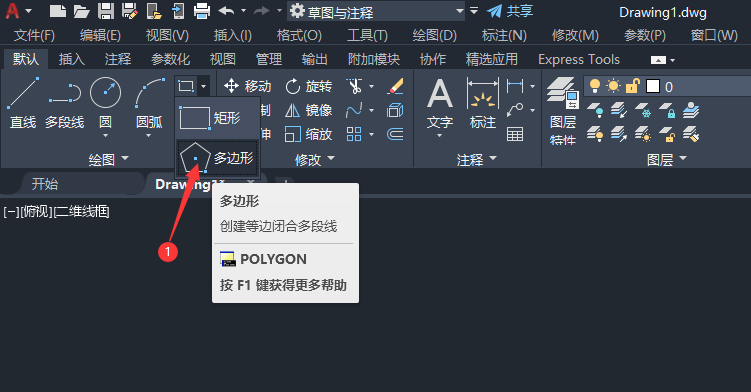Image resolution: width=751 pixels, height=392 pixels.
Task: Open 图层特性 (Layer Properties)
Action: pos(563,111)
